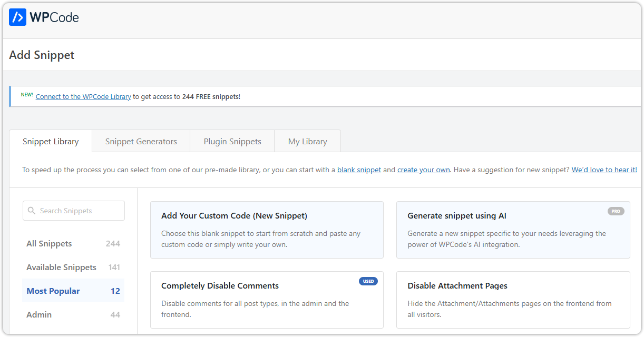Click the 244 count beside All Snippets
Image resolution: width=644 pixels, height=337 pixels.
(x=113, y=243)
